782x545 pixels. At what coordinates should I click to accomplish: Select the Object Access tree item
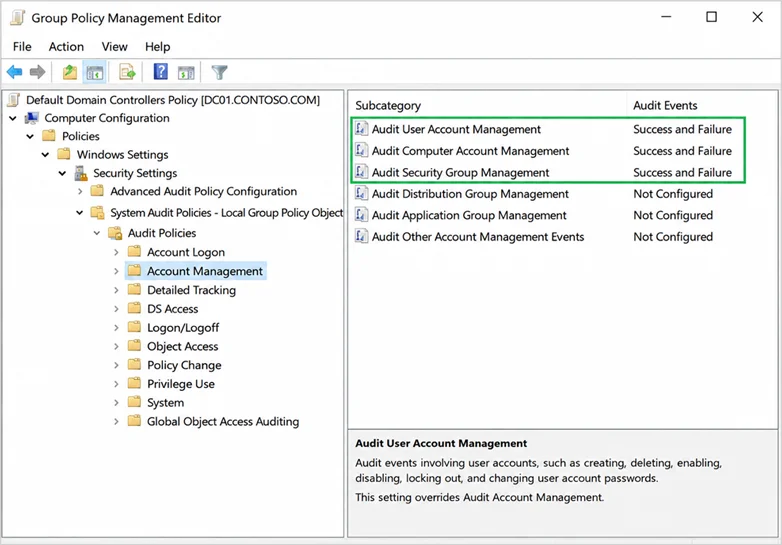tap(183, 347)
